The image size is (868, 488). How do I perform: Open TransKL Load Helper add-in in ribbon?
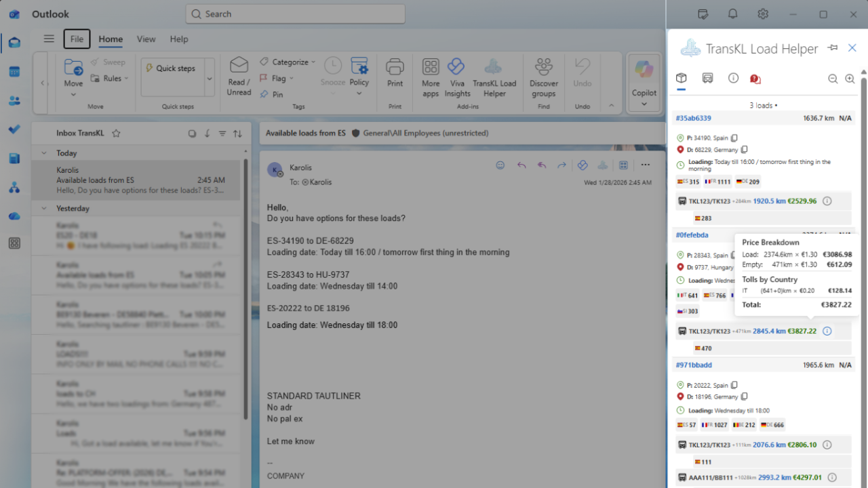pos(494,77)
